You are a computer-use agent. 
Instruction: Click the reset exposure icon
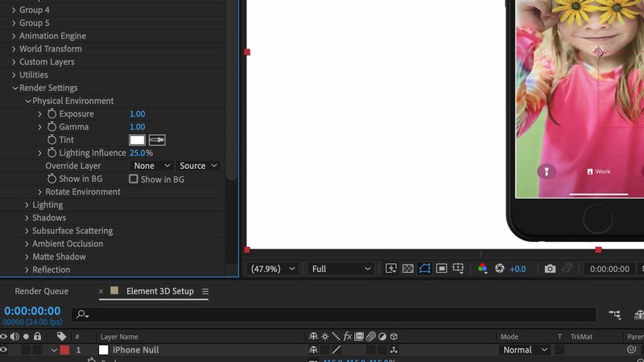(x=498, y=269)
